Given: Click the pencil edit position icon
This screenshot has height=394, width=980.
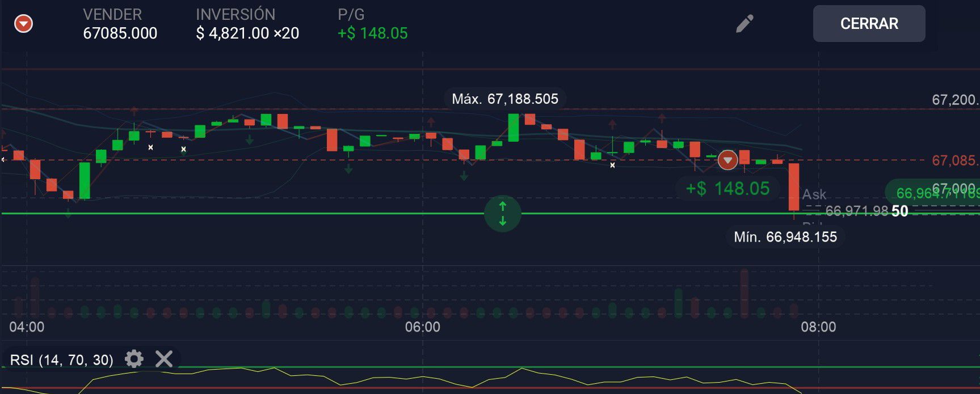Looking at the screenshot, I should click(745, 24).
